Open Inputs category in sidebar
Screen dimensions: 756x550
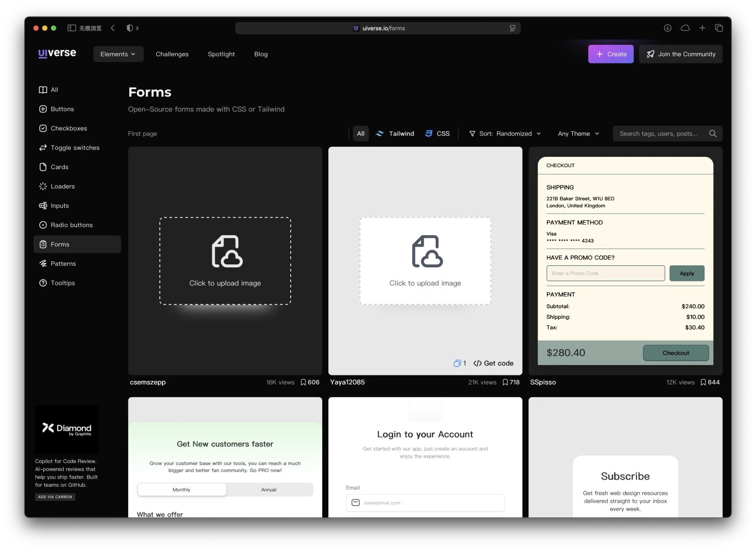pos(77,206)
